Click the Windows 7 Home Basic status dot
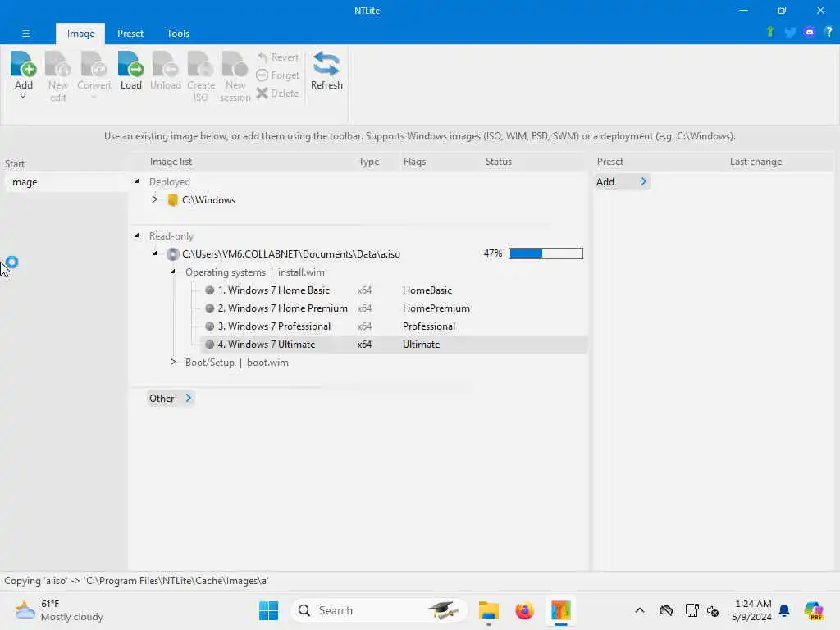The height and width of the screenshot is (630, 840). (209, 290)
